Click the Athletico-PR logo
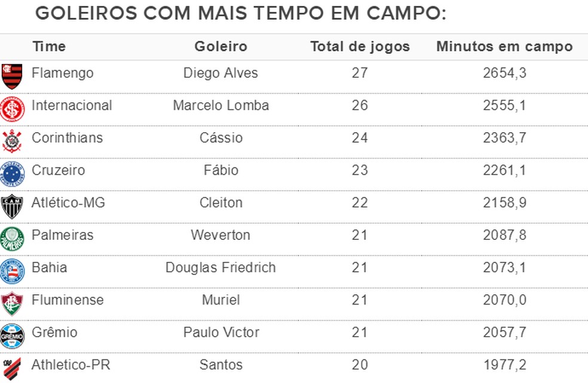Viewport: 588px width, 384px height. pos(12,368)
